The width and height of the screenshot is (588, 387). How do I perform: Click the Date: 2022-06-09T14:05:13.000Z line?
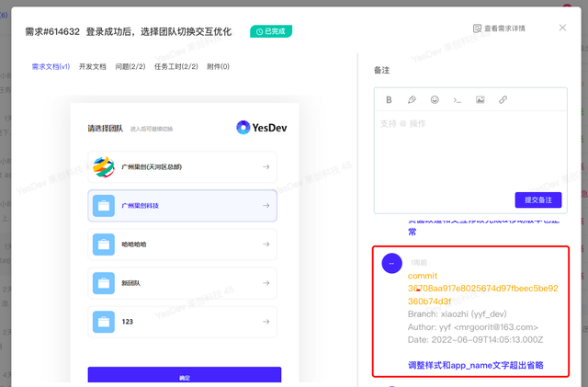pyautogui.click(x=476, y=340)
